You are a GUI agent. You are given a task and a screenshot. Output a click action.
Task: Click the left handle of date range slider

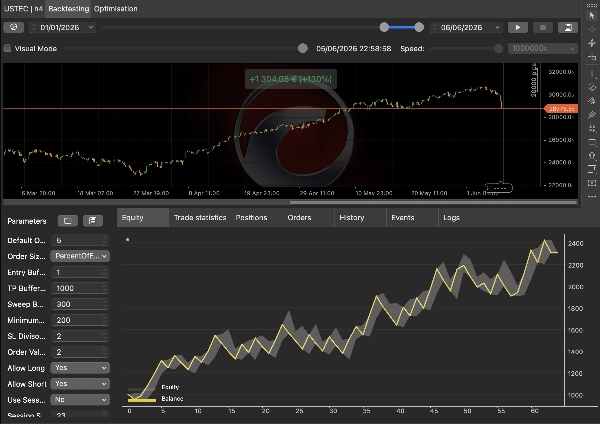point(384,27)
